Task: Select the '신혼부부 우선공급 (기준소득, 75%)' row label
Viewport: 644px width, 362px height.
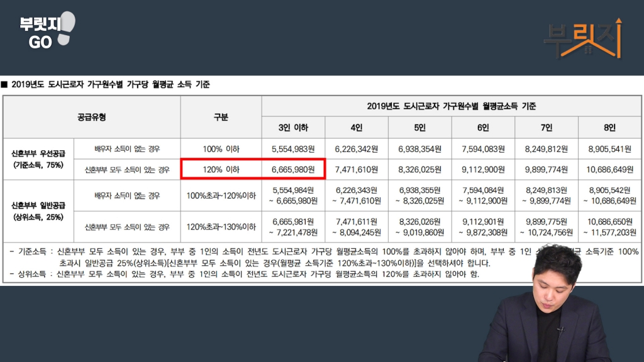Action: (x=38, y=159)
